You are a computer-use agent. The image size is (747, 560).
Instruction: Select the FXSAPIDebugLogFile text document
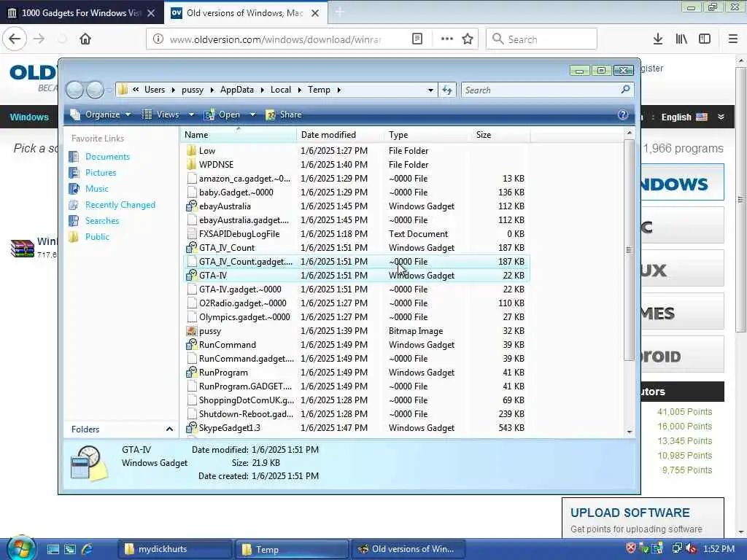click(x=355, y=234)
